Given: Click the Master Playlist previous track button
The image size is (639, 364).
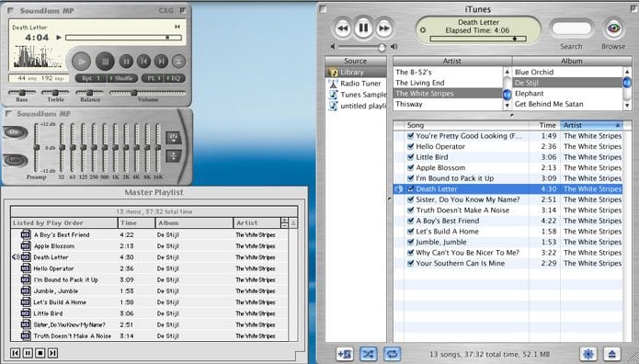Looking at the screenshot, I should tap(15, 353).
